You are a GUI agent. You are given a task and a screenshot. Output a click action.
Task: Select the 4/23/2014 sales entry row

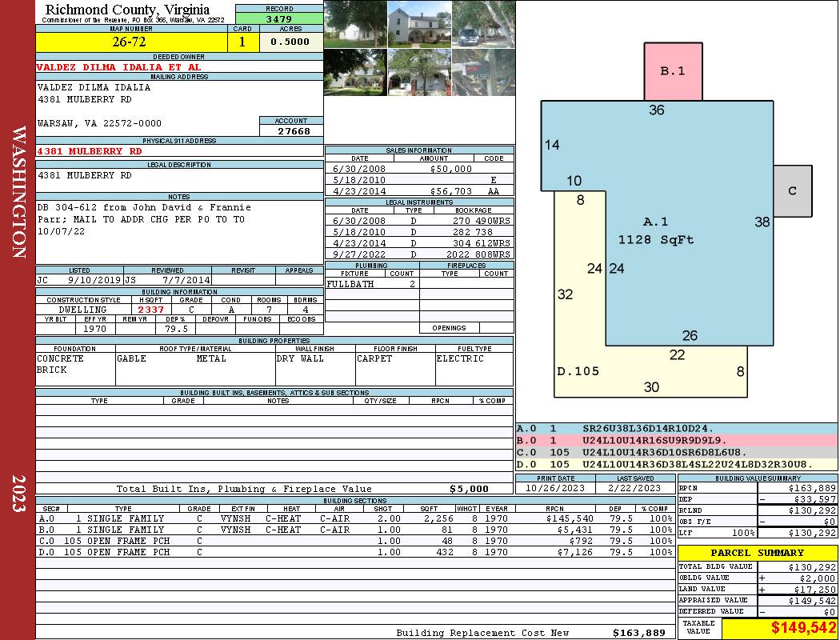coord(419,190)
